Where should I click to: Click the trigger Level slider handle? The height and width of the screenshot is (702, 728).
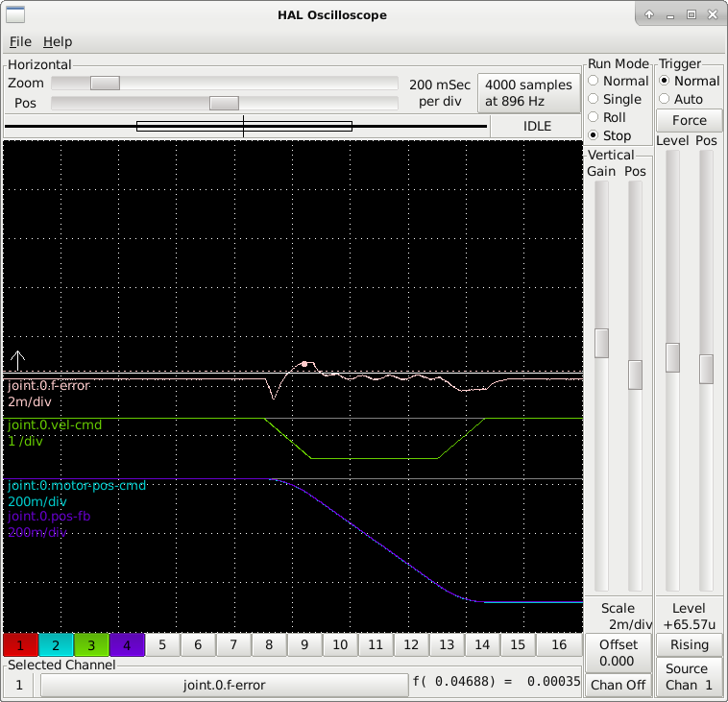672,357
